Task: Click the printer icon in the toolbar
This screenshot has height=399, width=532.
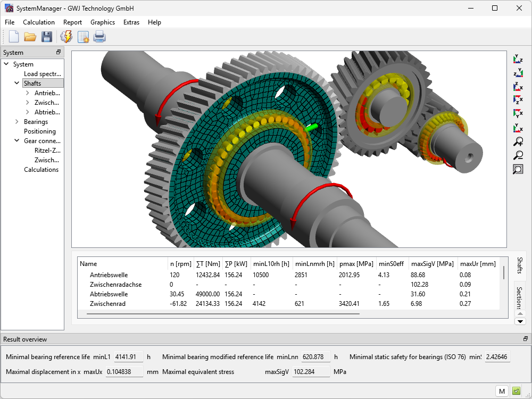Action: coord(99,37)
